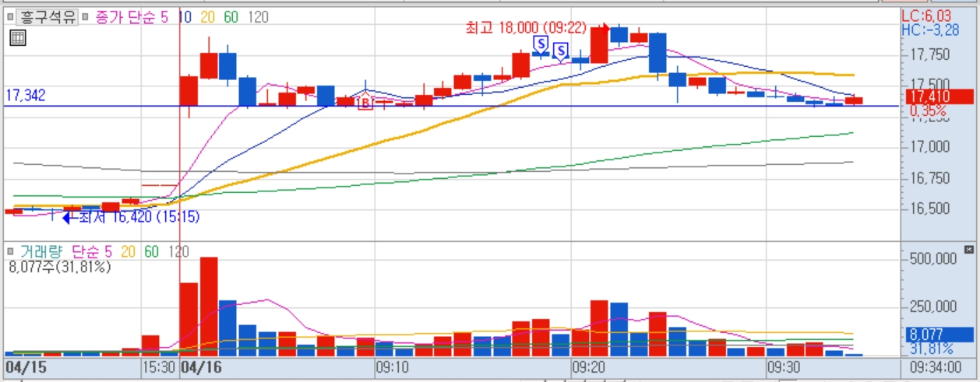This screenshot has height=382, width=980.
Task: Toggle the small square before 종가 단순
Action: coord(86,16)
